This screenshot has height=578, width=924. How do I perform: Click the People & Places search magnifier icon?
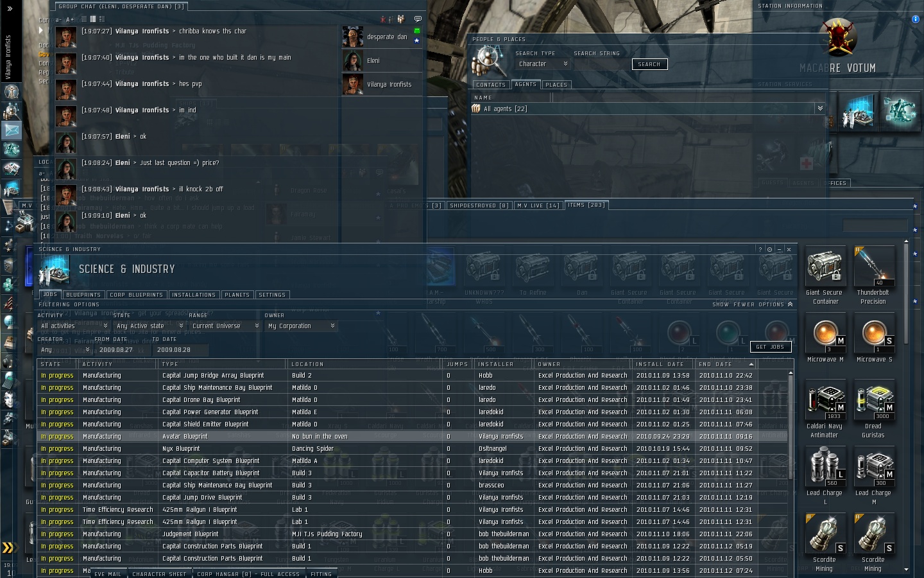coord(488,61)
